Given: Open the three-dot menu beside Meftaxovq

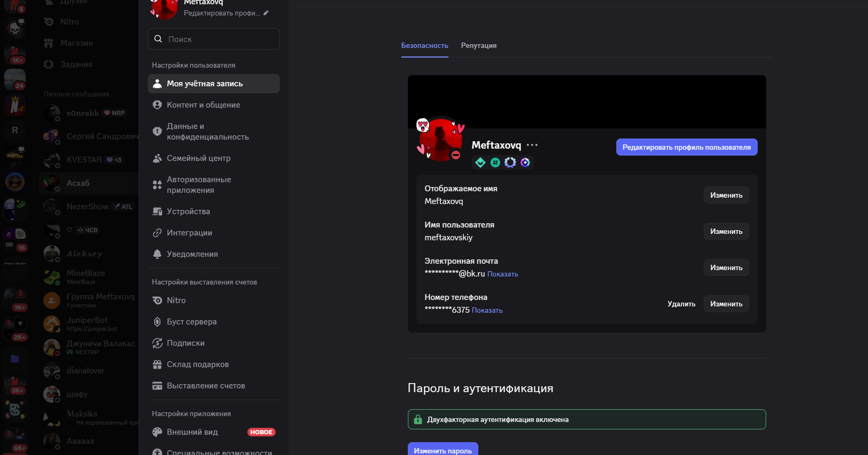Looking at the screenshot, I should (532, 145).
